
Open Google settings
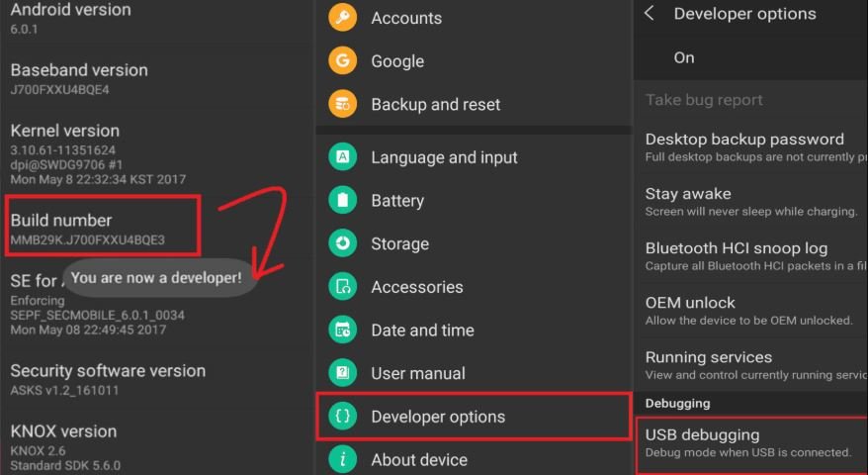pyautogui.click(x=474, y=61)
